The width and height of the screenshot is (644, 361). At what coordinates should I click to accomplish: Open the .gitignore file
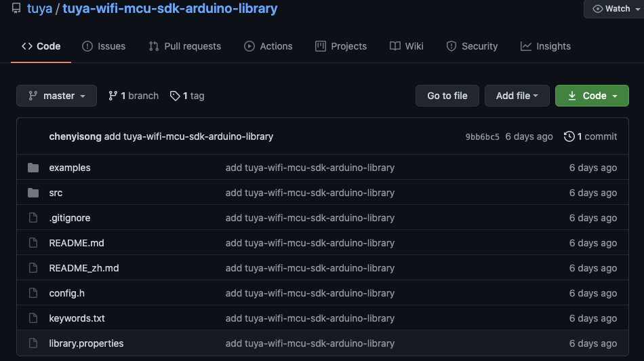click(x=70, y=218)
